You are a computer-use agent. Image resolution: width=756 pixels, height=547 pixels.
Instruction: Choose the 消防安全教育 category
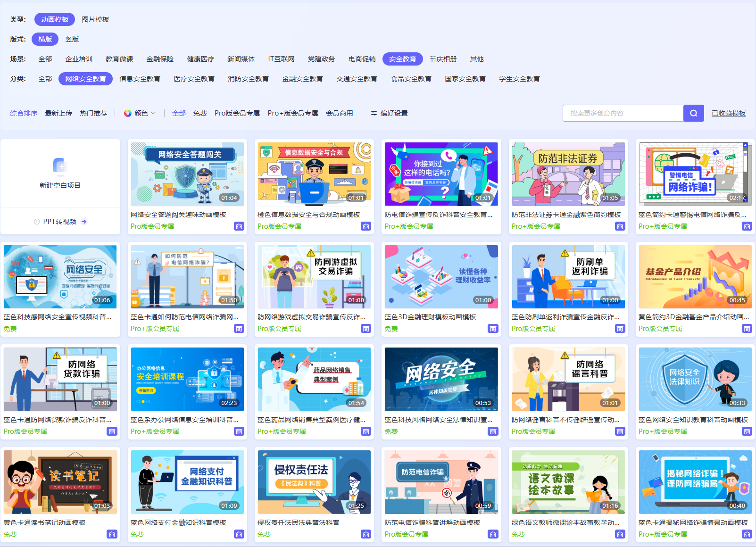coord(248,79)
